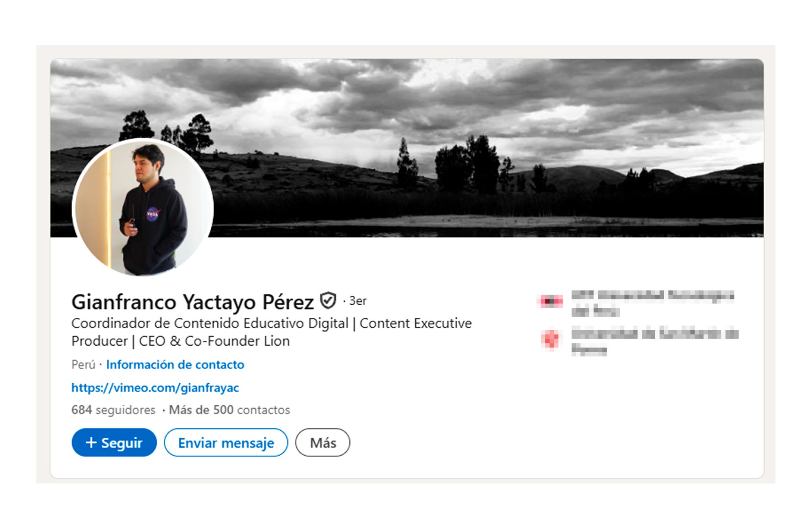The image size is (812, 528).
Task: Expand the Más options menu
Action: (x=323, y=443)
